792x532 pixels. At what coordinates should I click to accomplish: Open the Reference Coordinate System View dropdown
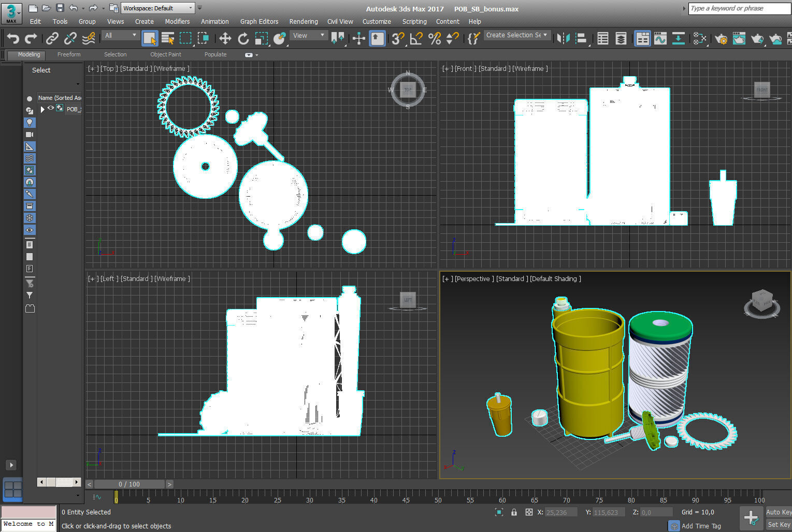click(x=309, y=35)
